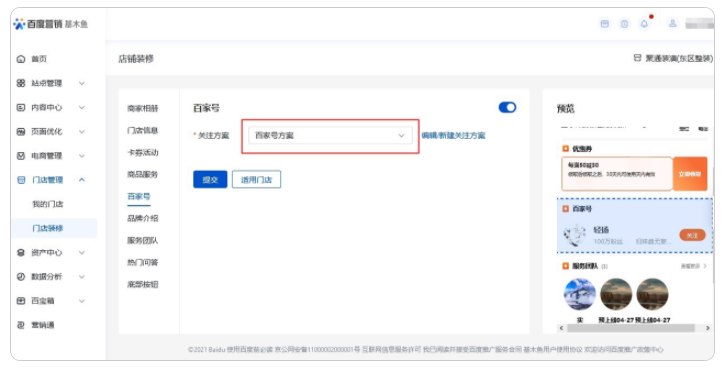The image size is (724, 369).
Task: Click the 服务团队 orange section icon in preview
Action: coord(565,266)
